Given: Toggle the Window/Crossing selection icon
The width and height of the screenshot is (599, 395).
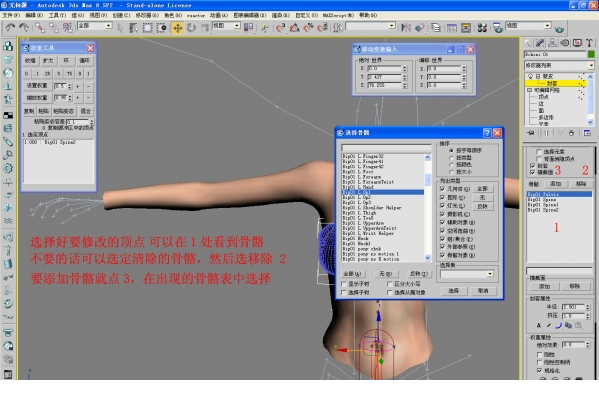Looking at the screenshot, I should [162, 28].
